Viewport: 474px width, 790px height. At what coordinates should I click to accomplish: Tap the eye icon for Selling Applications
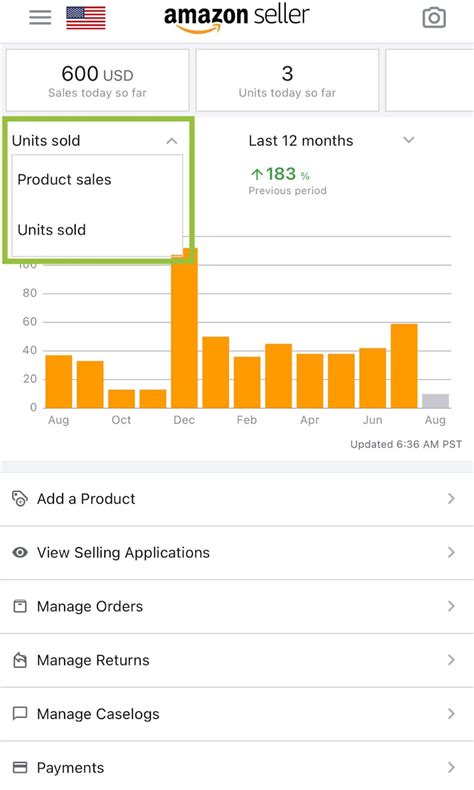[x=20, y=552]
